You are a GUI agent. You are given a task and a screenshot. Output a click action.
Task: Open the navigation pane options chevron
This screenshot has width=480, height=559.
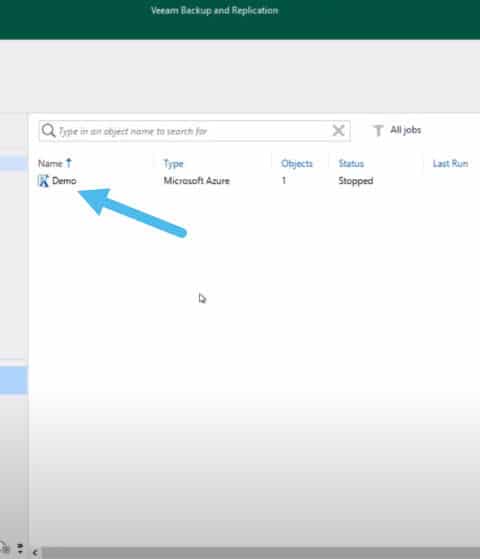[x=20, y=549]
